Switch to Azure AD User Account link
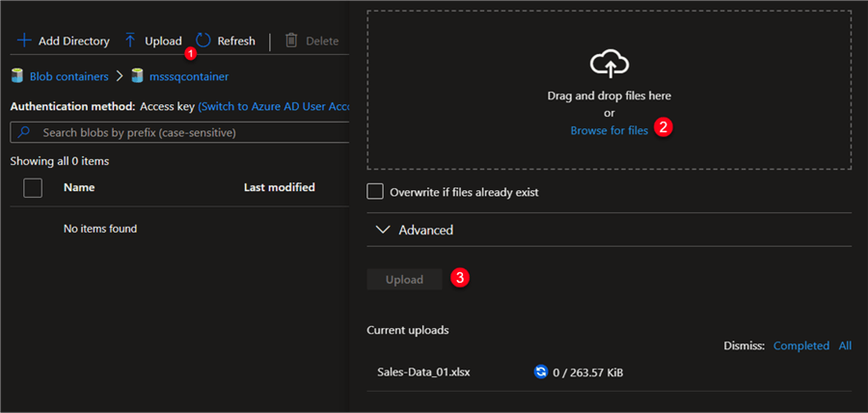 (273, 106)
